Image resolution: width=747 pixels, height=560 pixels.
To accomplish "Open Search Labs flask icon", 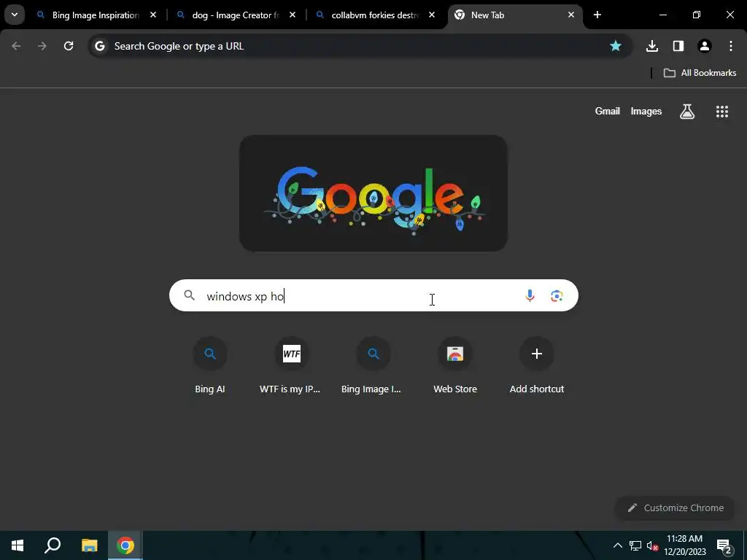I will 686,112.
